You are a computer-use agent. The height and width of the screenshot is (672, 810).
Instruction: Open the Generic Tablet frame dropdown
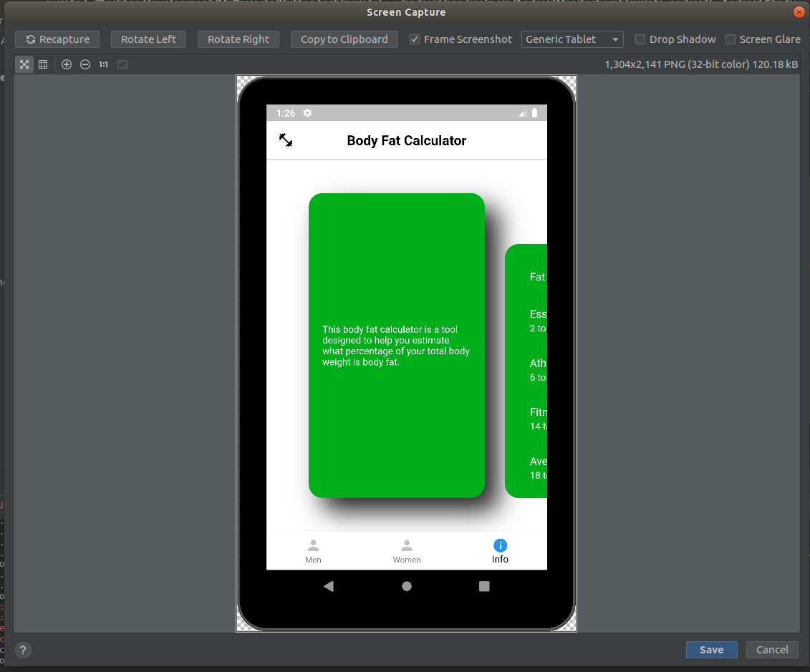(572, 39)
